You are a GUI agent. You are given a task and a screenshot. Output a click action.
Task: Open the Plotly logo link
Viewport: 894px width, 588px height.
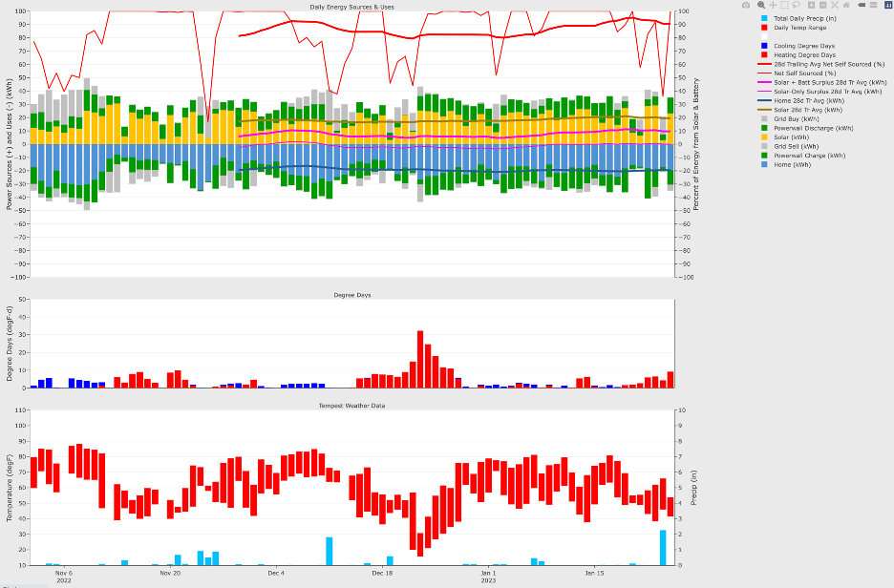[x=887, y=5]
